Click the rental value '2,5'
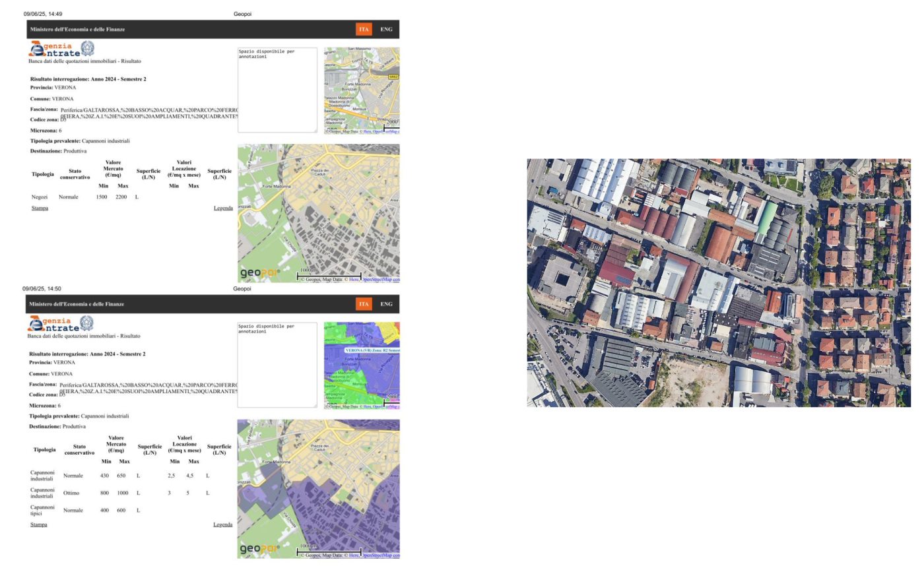Image resolution: width=924 pixels, height=572 pixels. point(172,476)
